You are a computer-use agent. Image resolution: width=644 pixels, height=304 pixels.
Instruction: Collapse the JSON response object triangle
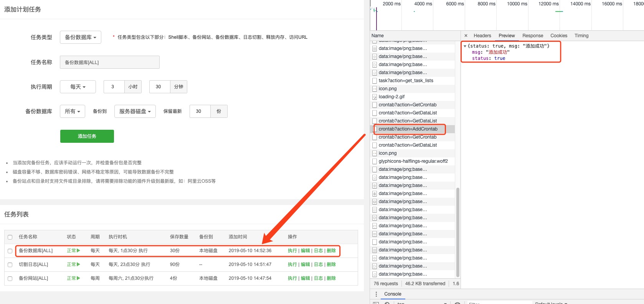coord(465,46)
